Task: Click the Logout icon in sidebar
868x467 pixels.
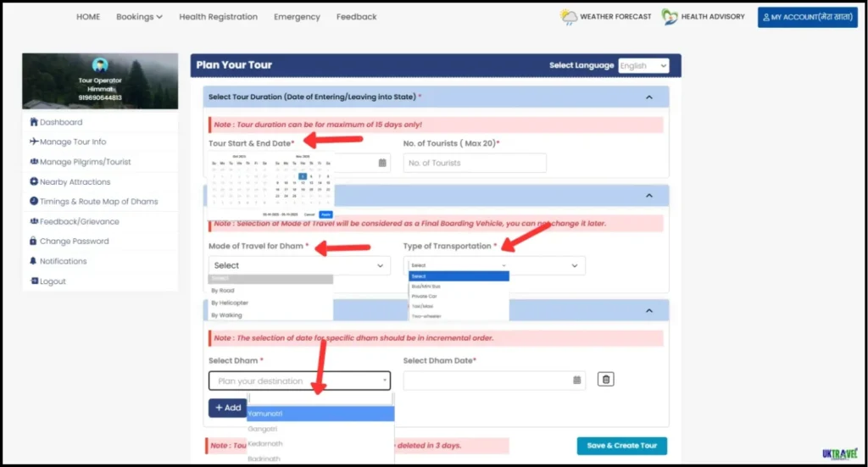Action: point(34,281)
